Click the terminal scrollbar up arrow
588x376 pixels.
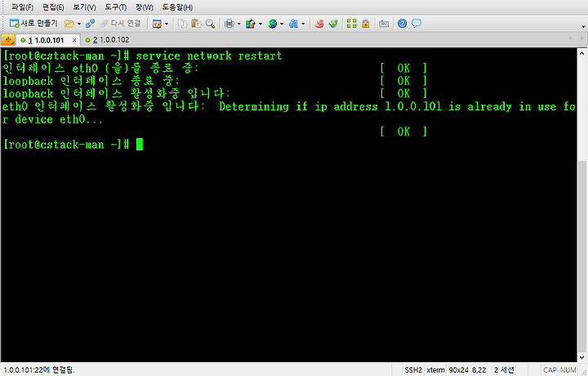581,53
